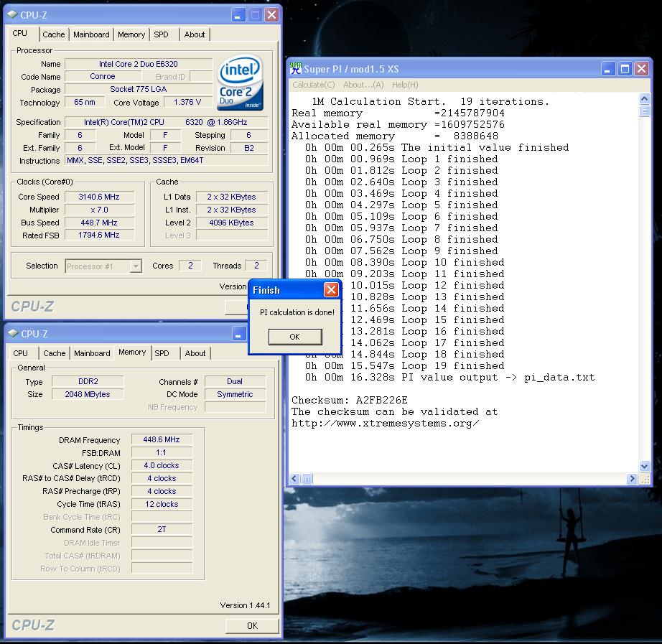The image size is (662, 644).
Task: Click OK in the Finish dialog
Action: point(295,337)
